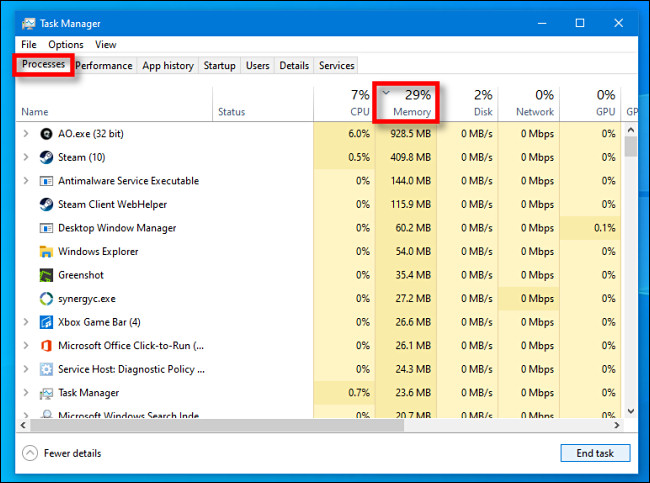Screen dimensions: 650x483
Task: Expand the Antimalware Service Executable entry
Action: point(26,181)
